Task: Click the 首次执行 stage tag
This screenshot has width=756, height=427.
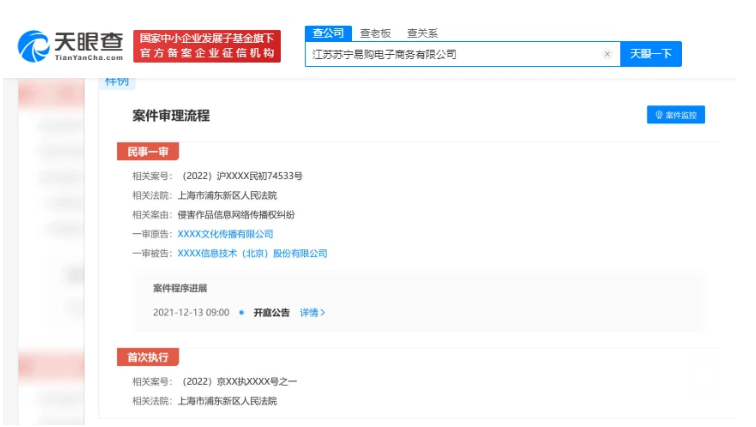Action: click(147, 358)
